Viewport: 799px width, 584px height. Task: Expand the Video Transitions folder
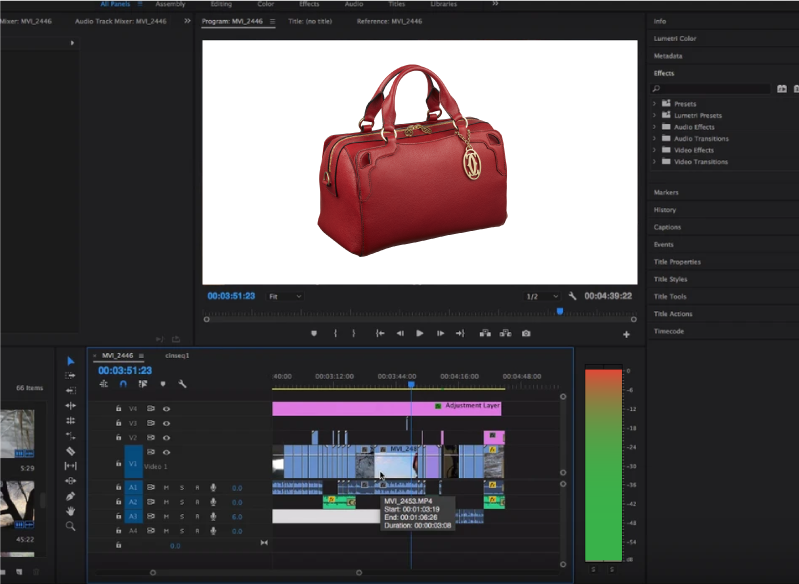point(654,162)
